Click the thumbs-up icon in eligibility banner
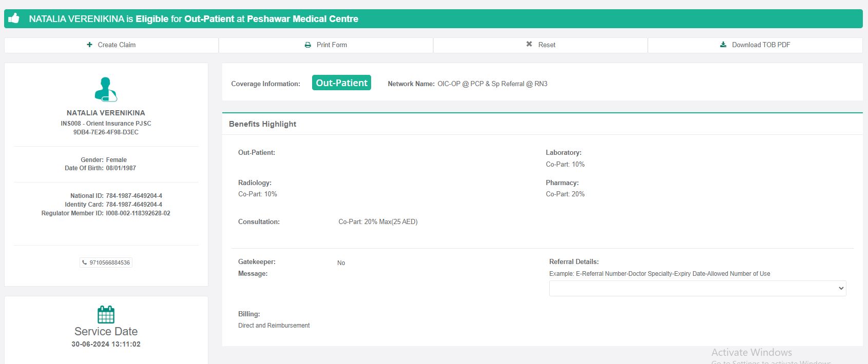 click(x=14, y=18)
